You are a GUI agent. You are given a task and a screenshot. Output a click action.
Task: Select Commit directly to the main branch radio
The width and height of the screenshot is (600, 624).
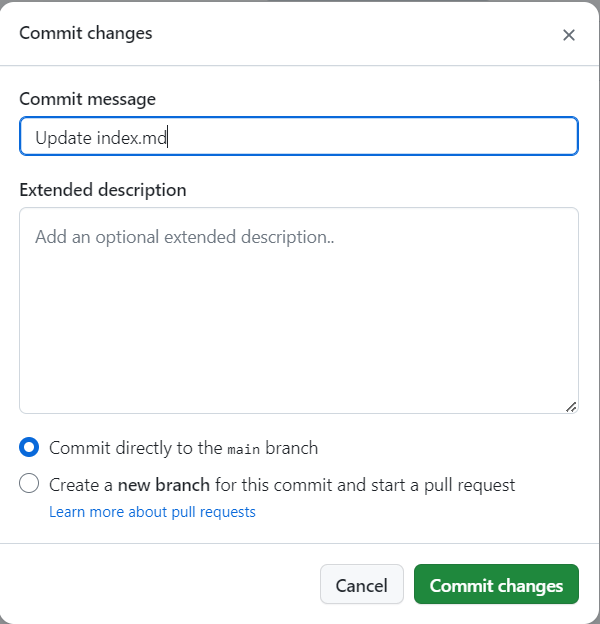tap(29, 447)
